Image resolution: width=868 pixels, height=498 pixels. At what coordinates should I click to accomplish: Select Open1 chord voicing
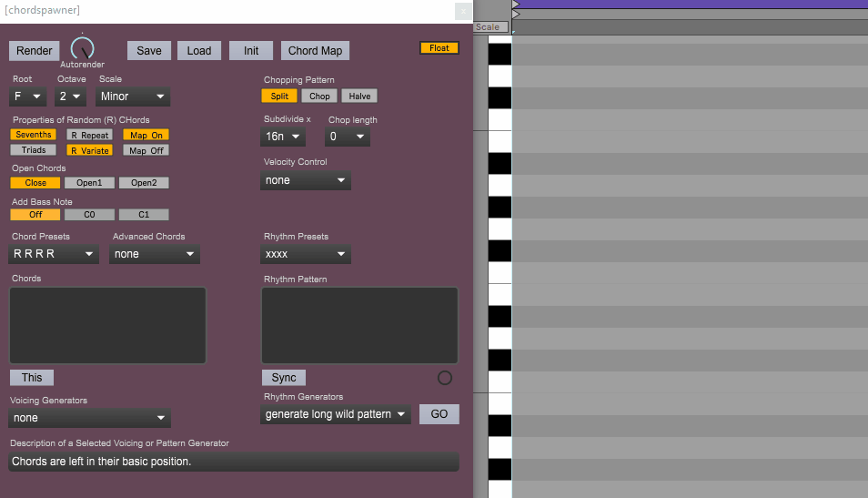[x=89, y=183]
